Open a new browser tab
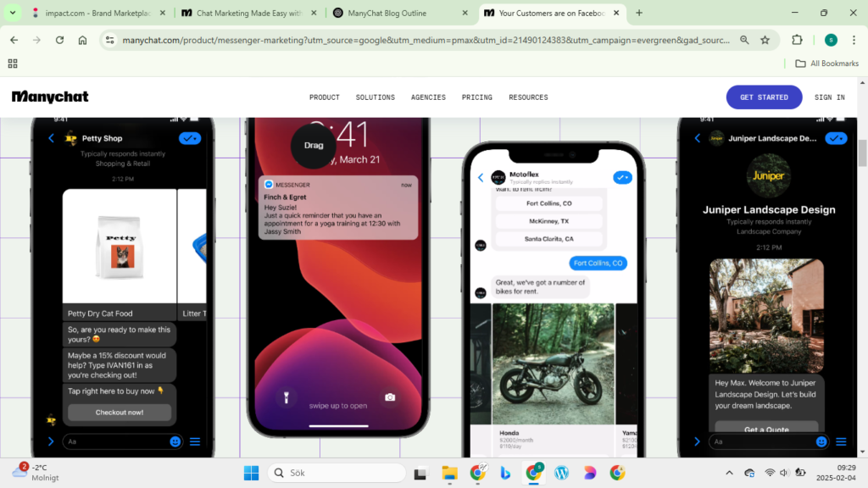This screenshot has height=488, width=868. pos(639,13)
